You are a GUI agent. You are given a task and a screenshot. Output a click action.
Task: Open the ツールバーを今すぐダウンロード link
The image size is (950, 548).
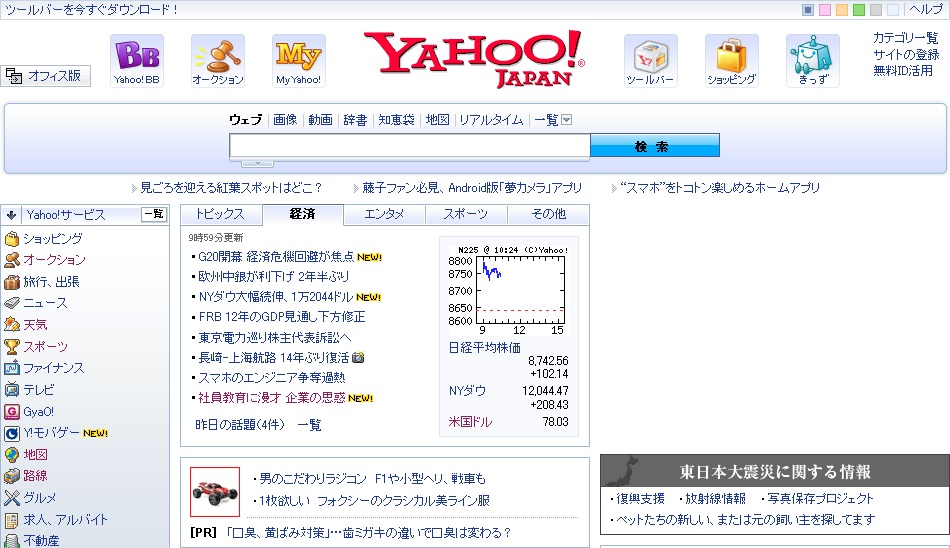pyautogui.click(x=91, y=10)
